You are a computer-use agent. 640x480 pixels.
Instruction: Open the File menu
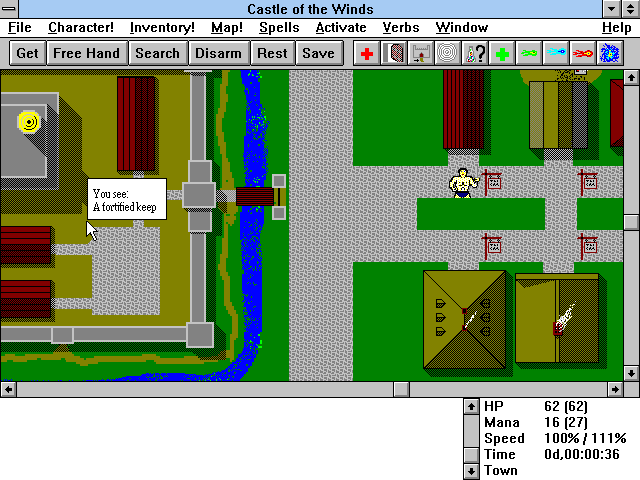20,27
